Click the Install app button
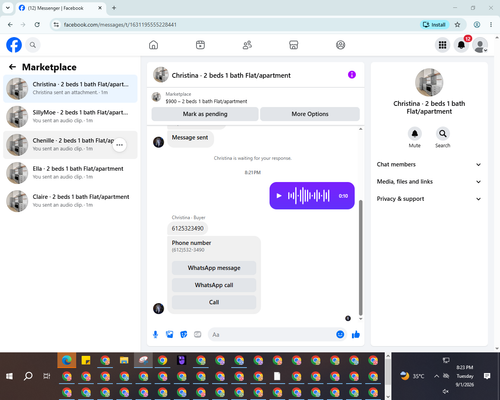Image resolution: width=500 pixels, height=400 pixels. pyautogui.click(x=434, y=25)
